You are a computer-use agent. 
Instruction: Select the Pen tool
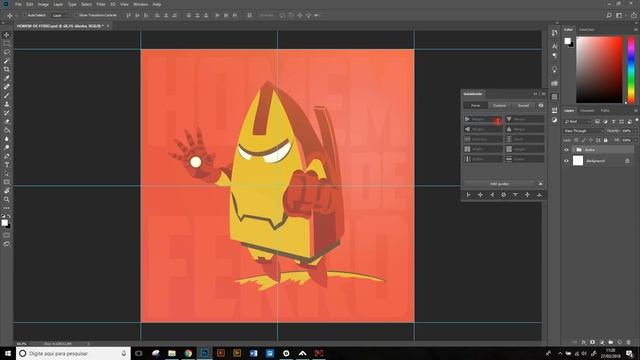pyautogui.click(x=7, y=156)
